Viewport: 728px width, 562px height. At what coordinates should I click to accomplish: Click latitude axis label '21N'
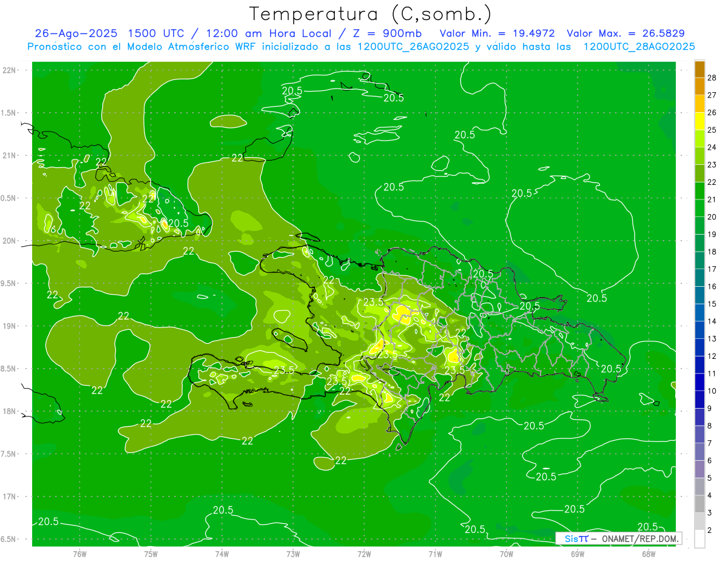click(10, 155)
